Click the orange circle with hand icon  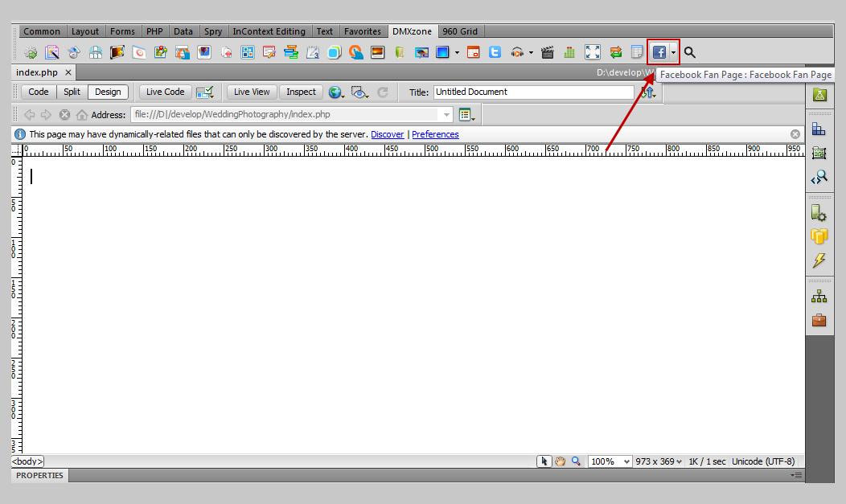click(x=355, y=52)
